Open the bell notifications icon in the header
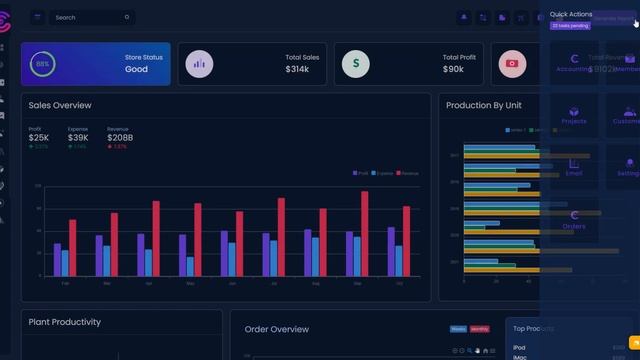640x360 pixels. click(x=464, y=18)
